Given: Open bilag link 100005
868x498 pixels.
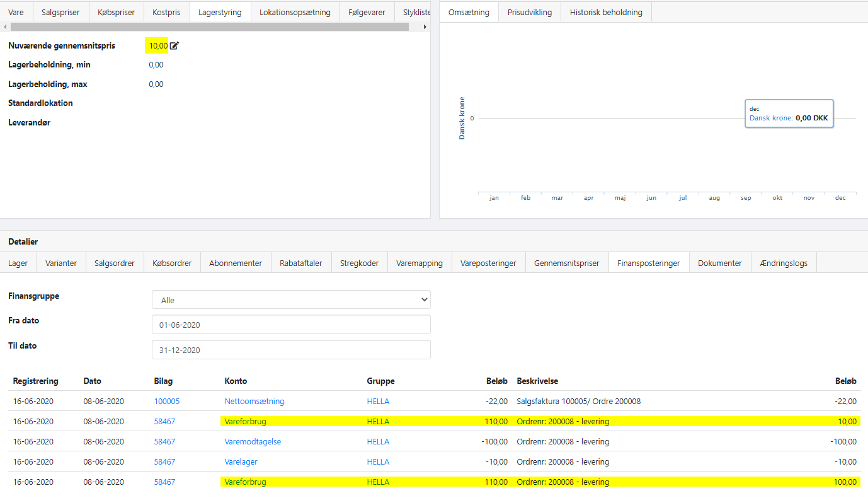Looking at the screenshot, I should pos(167,402).
